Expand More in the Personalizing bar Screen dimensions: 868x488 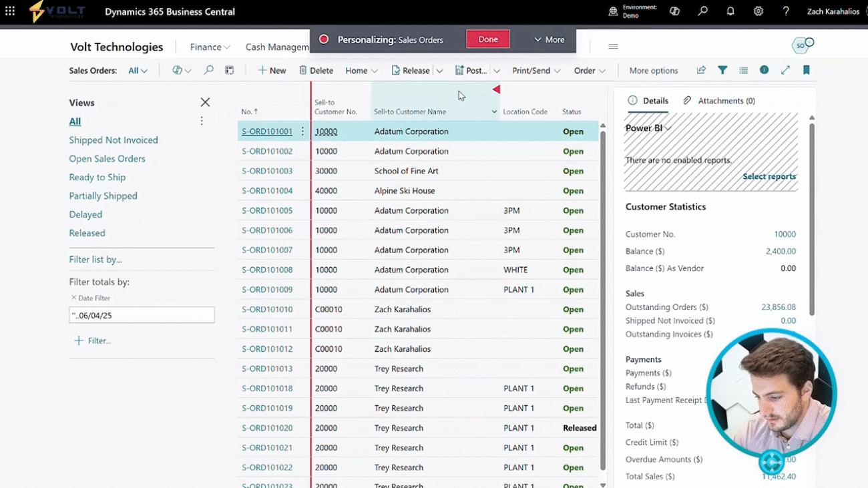(549, 39)
